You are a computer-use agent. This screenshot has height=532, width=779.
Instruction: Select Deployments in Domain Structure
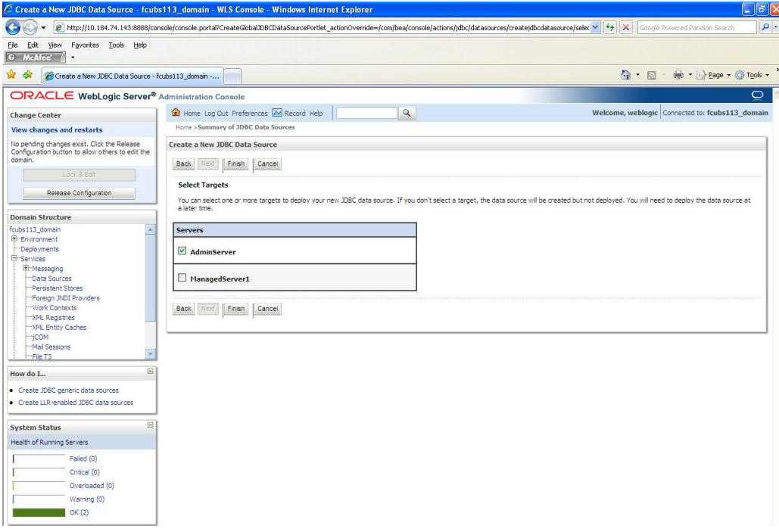point(39,249)
